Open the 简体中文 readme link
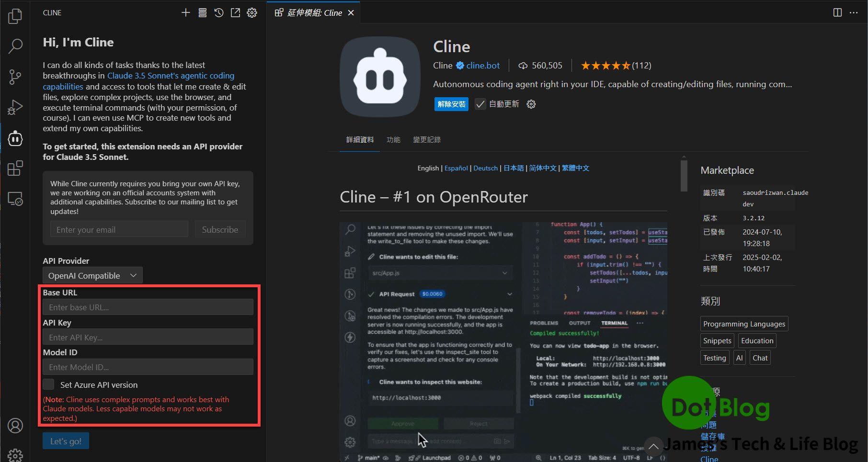The width and height of the screenshot is (868, 462). point(543,168)
